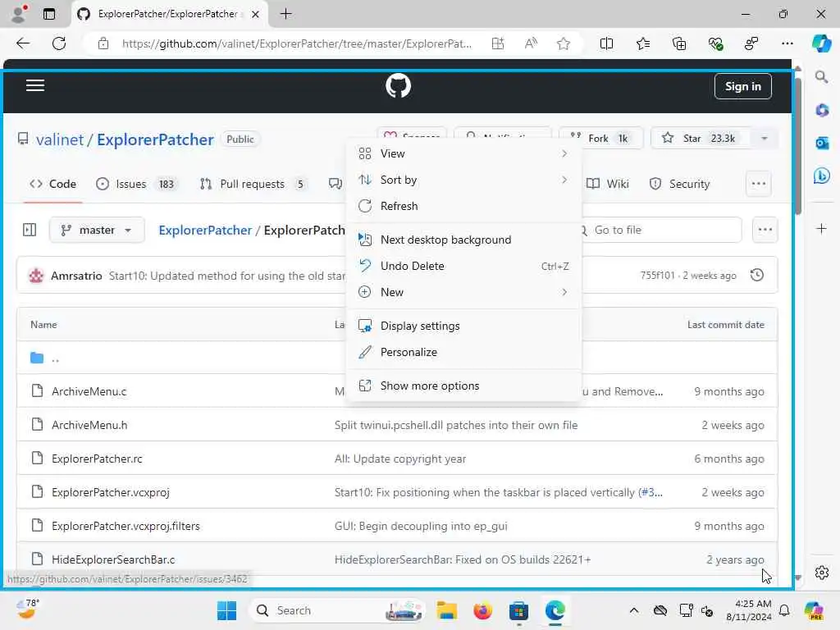Image resolution: width=840 pixels, height=630 pixels.
Task: Choose Personalize from context menu
Action: (x=464, y=353)
